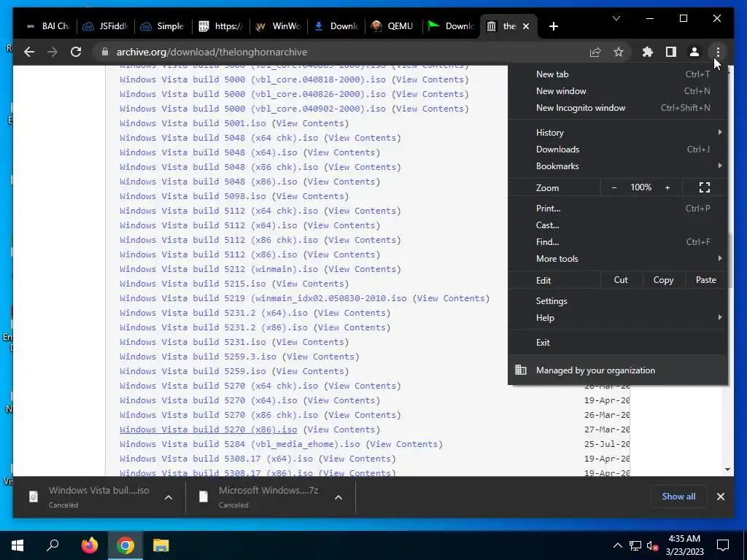
Task: View site info via the padlock icon
Action: pyautogui.click(x=105, y=52)
